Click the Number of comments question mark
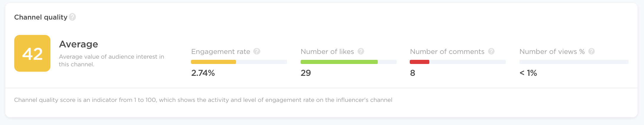The image size is (644, 125). 491,51
